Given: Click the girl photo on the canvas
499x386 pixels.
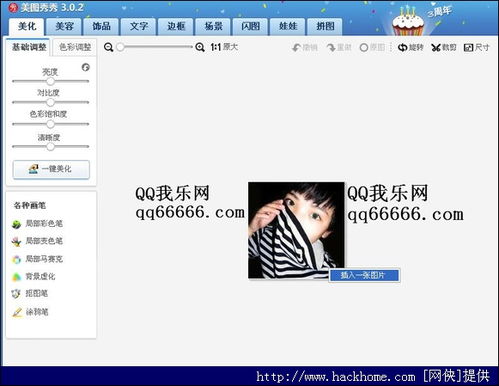Looking at the screenshot, I should click(x=296, y=230).
